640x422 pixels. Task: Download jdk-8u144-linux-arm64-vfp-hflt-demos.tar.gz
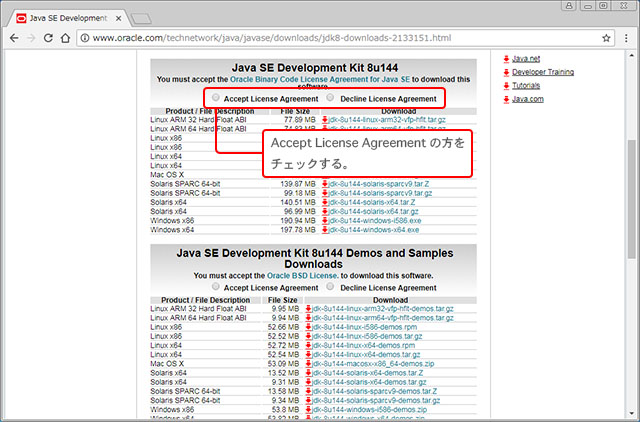coord(382,318)
